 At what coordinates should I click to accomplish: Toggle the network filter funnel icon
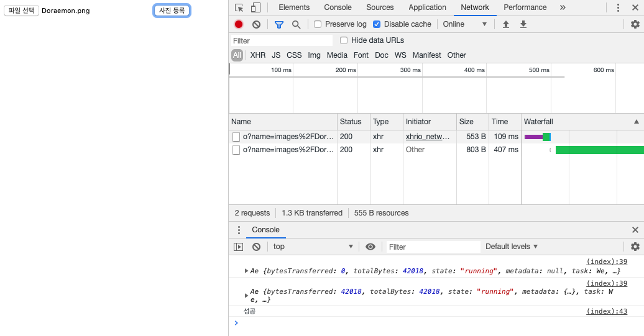pyautogui.click(x=279, y=25)
